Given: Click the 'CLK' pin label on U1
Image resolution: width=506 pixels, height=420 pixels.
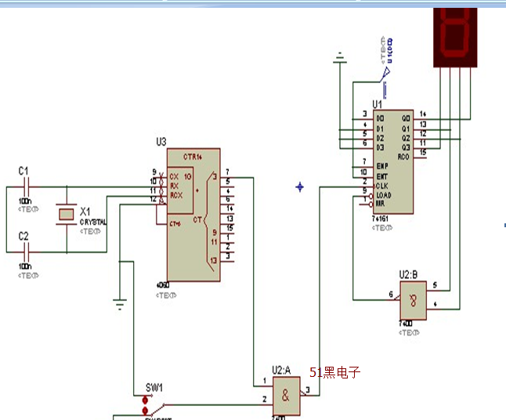Looking at the screenshot, I should tap(382, 186).
